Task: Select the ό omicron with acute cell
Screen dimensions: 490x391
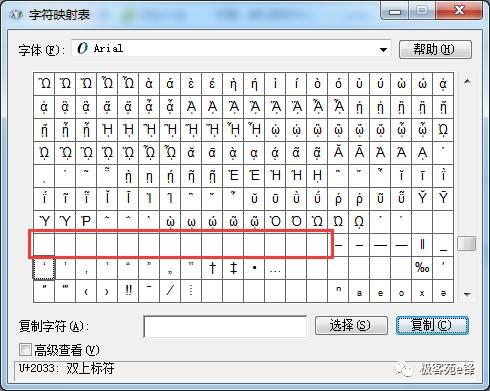Action: 338,84
